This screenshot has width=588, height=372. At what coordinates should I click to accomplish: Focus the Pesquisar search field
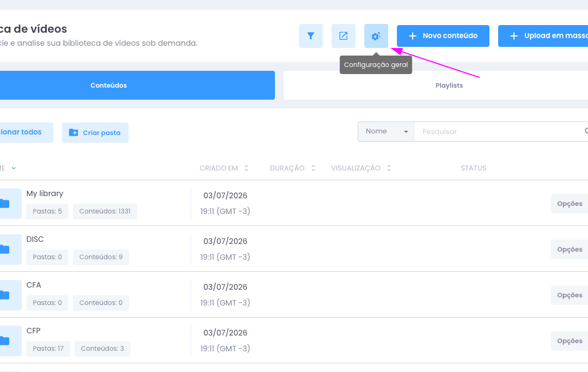(501, 132)
